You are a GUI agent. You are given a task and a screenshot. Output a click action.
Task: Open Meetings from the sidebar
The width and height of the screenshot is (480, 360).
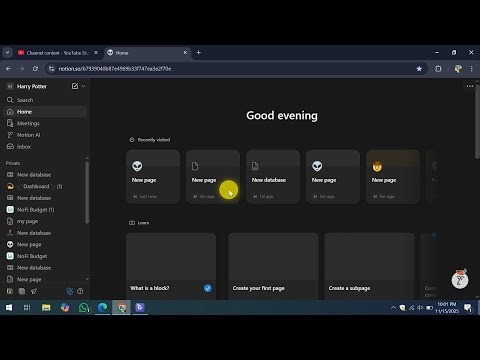click(x=45, y=123)
